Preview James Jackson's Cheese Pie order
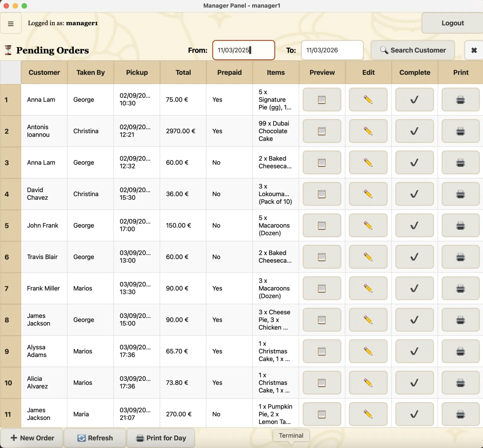Image resolution: width=483 pixels, height=448 pixels. [x=322, y=319]
